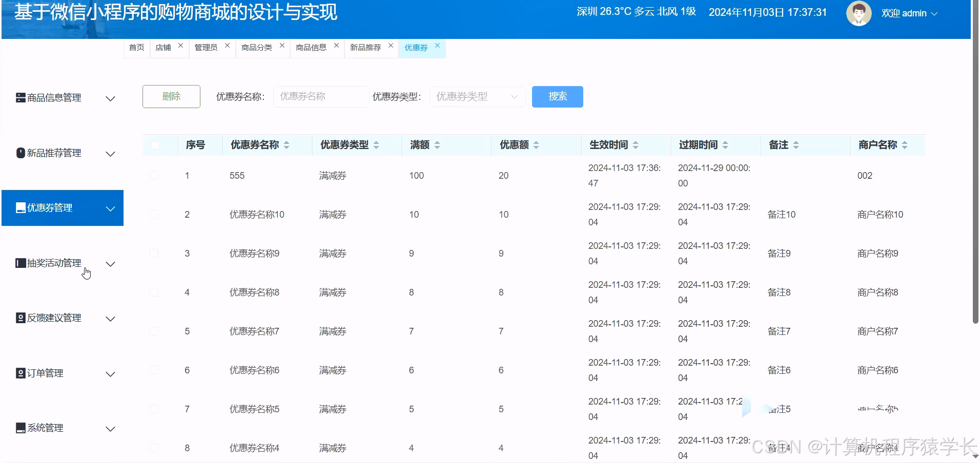Open 抽奖活动管理 in sidebar
980x463 pixels.
[63, 263]
